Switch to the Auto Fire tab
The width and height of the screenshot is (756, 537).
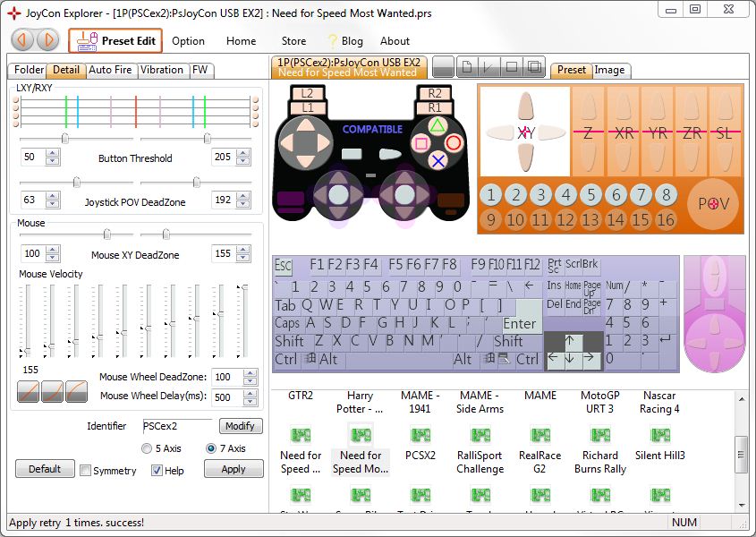click(x=110, y=70)
